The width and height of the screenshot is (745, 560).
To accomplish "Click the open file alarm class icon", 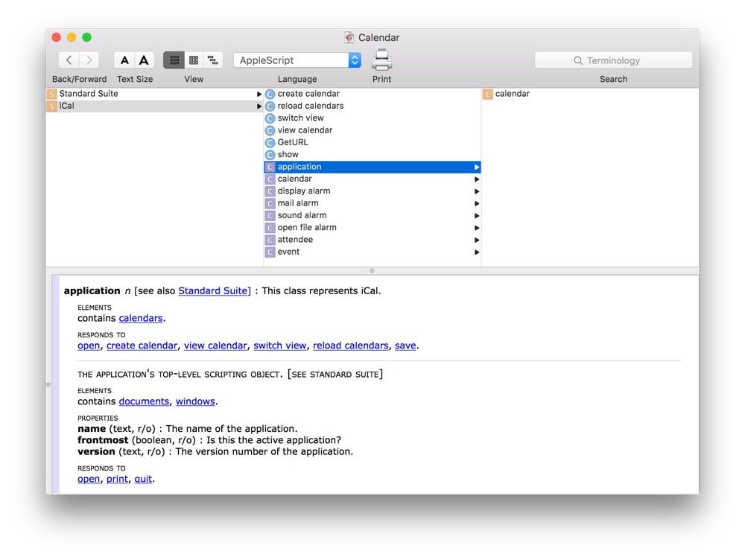I will pyautogui.click(x=270, y=228).
